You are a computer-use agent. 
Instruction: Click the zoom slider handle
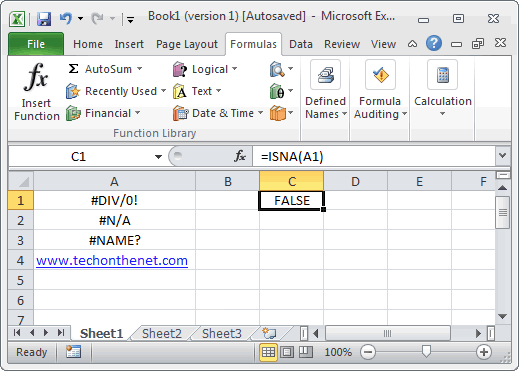click(426, 351)
